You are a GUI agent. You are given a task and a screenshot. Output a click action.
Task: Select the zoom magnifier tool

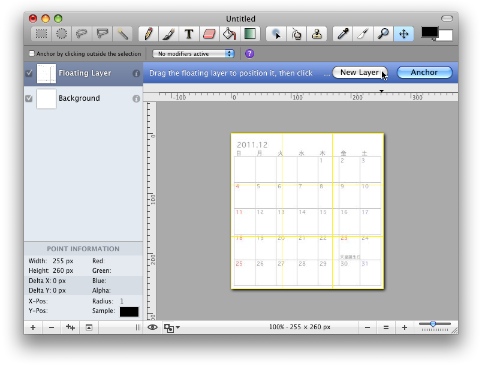pos(383,34)
